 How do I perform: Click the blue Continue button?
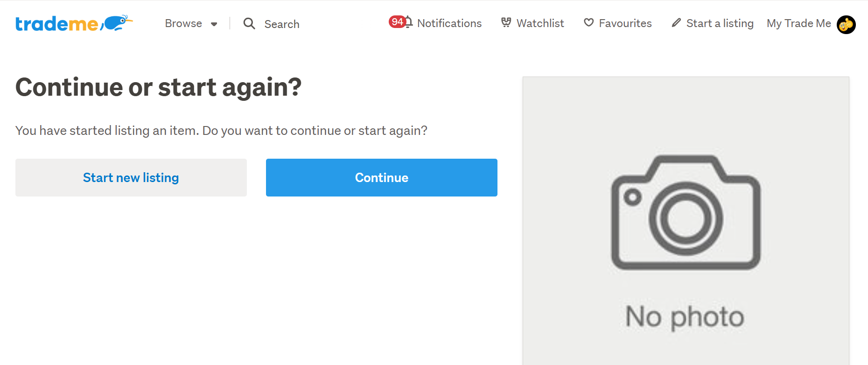pos(382,177)
